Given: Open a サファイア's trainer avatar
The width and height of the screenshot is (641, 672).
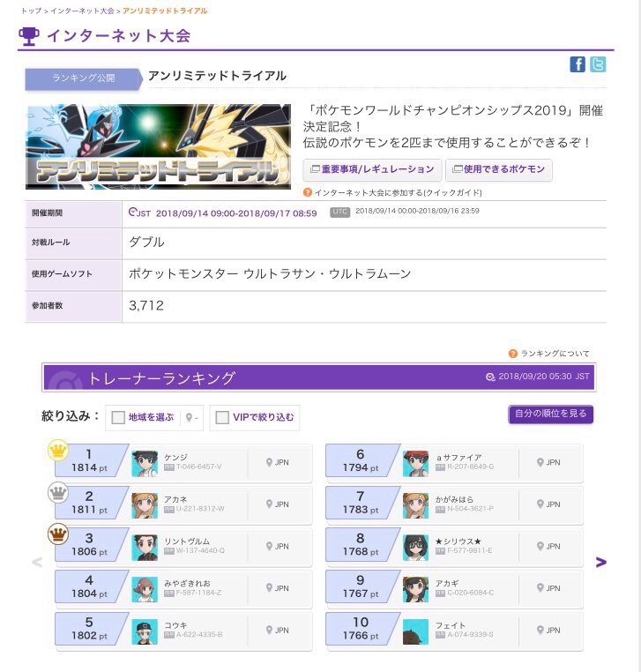Looking at the screenshot, I should pos(415,463).
